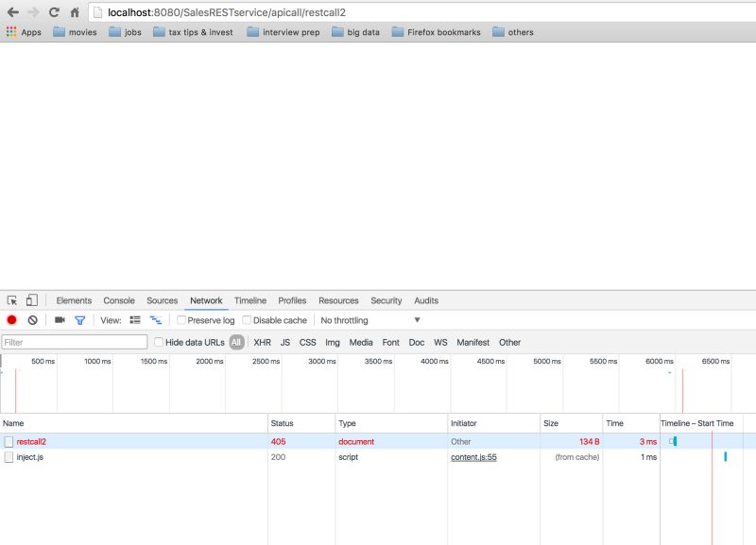
Task: Toggle device toolbar mode
Action: (x=31, y=298)
